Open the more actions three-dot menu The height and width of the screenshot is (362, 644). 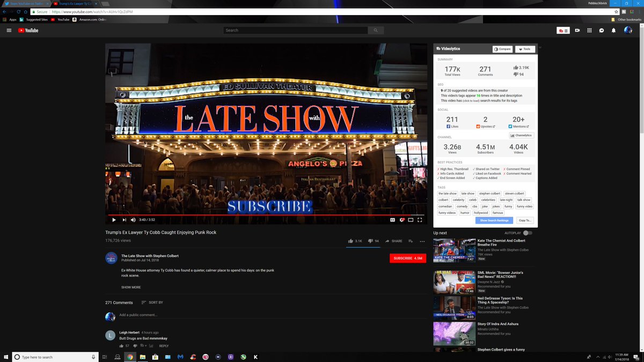422,241
